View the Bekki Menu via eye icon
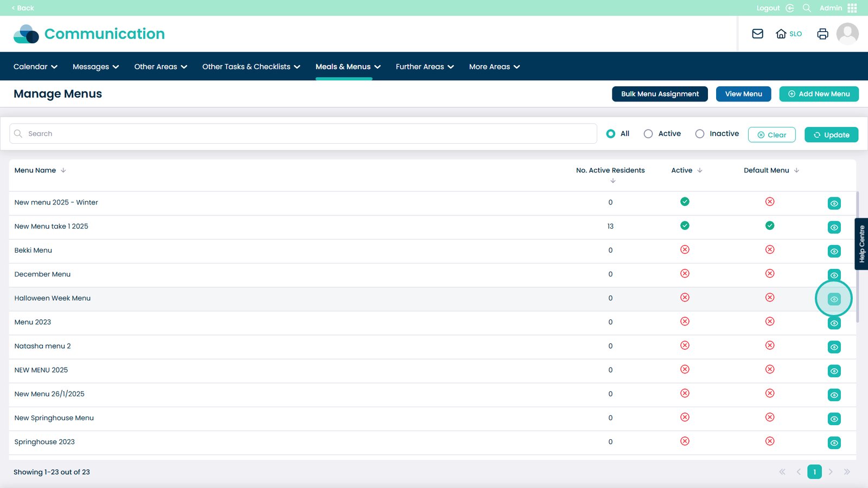 click(834, 252)
